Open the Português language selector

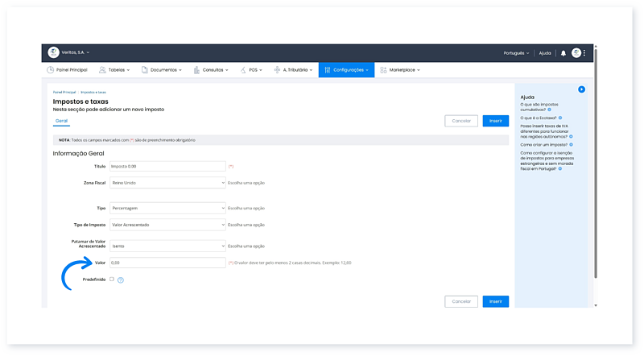[515, 53]
